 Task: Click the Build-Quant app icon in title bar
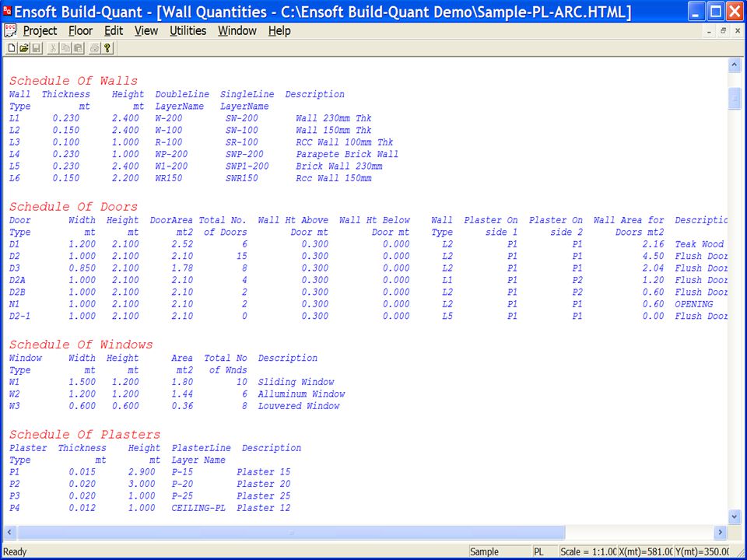7,11
